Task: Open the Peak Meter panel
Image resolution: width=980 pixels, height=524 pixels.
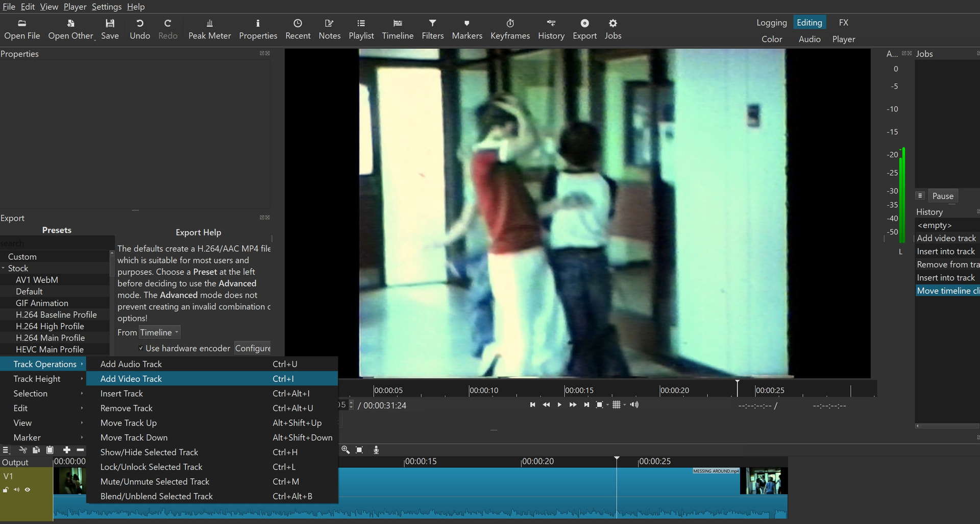Action: tap(209, 29)
